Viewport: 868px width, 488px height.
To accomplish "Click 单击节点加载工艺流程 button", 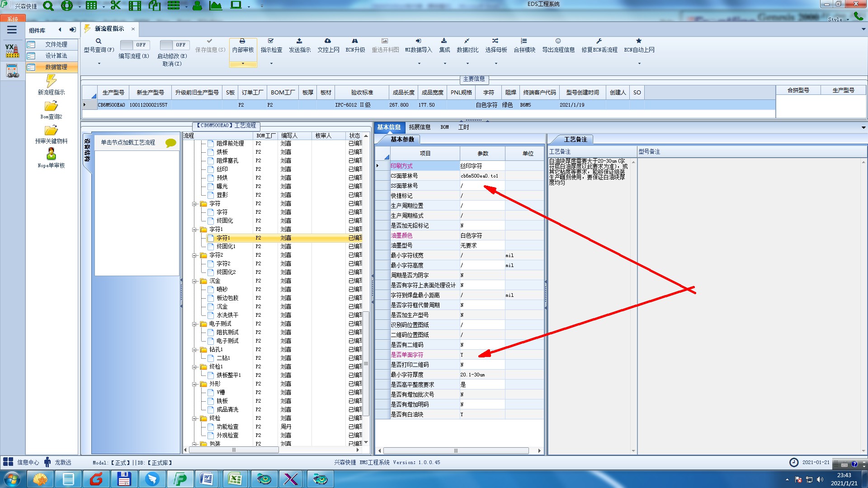I will click(128, 142).
